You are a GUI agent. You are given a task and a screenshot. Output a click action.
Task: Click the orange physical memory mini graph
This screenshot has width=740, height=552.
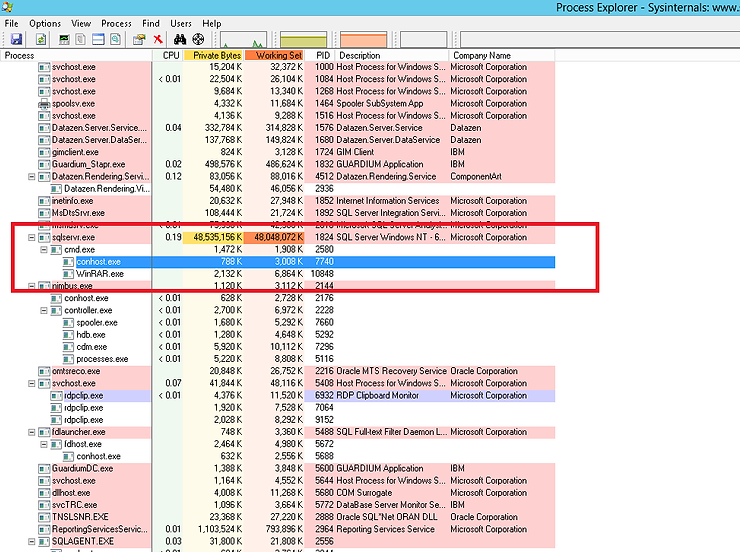363,40
